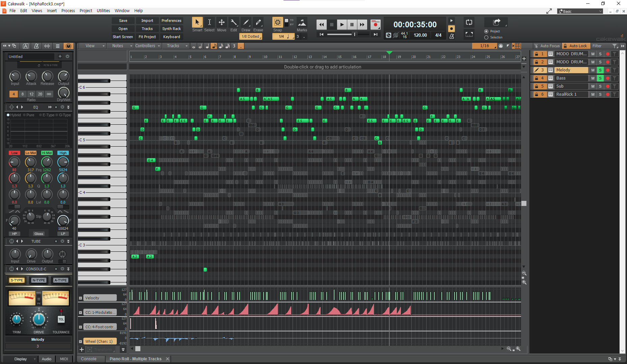Select the Draw pencil tool

[246, 23]
